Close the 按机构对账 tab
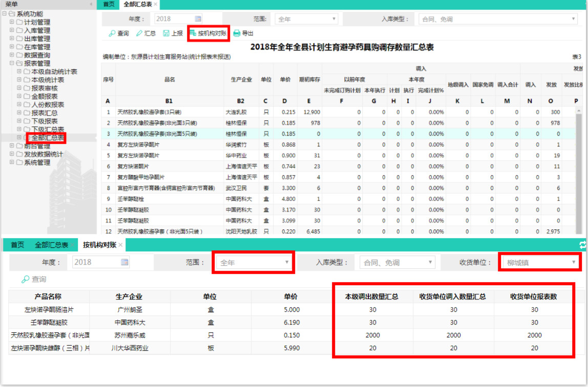Viewport: 588px width, 387px height. [120, 245]
